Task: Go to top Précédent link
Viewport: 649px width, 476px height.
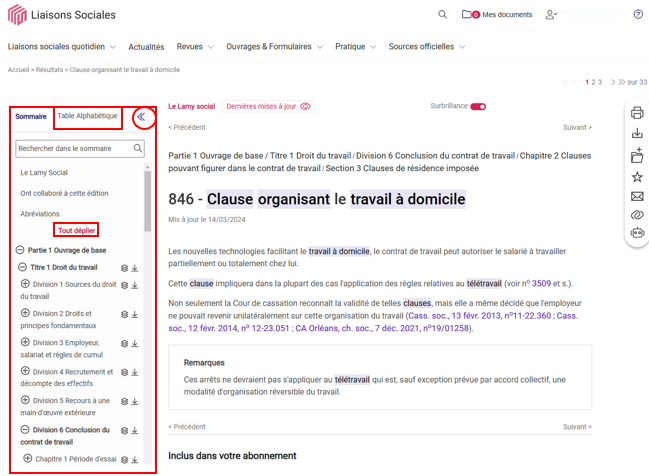Action: [x=187, y=127]
